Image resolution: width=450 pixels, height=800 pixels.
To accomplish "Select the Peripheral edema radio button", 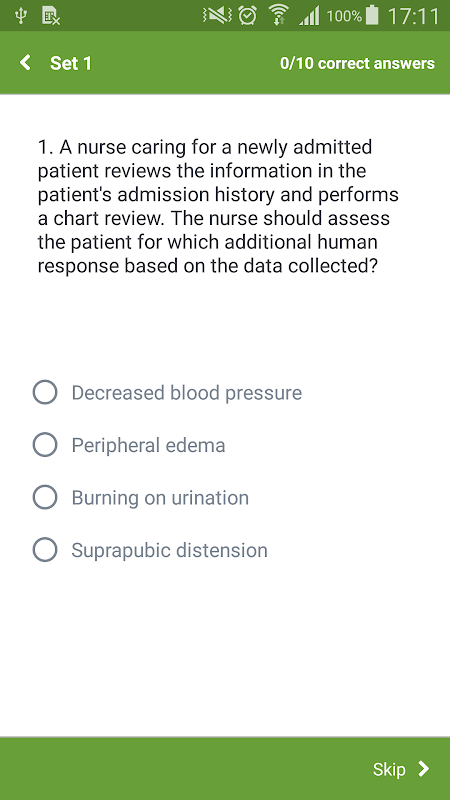I will coord(45,445).
